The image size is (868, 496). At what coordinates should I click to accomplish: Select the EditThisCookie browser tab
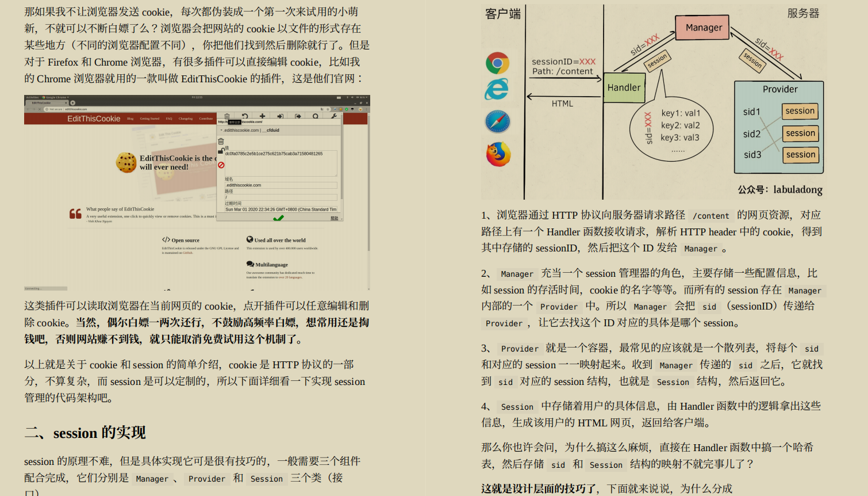(47, 103)
